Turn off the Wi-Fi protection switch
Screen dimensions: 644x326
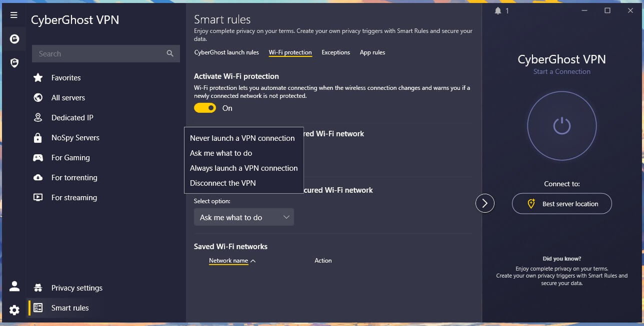point(205,108)
